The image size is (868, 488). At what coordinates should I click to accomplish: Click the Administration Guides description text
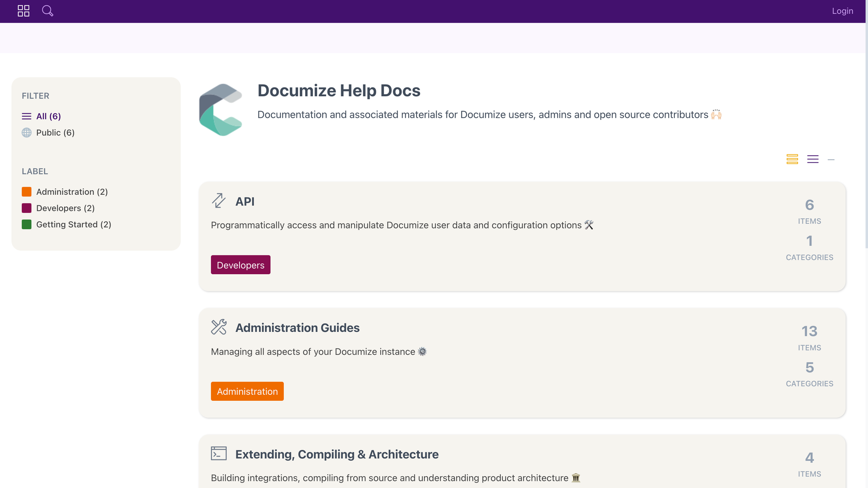tap(319, 352)
